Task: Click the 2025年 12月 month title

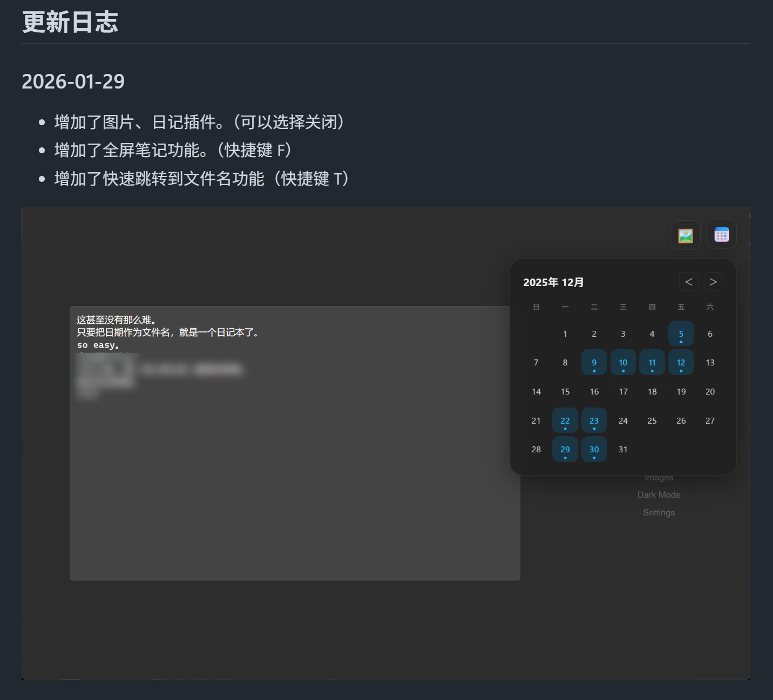Action: point(553,282)
